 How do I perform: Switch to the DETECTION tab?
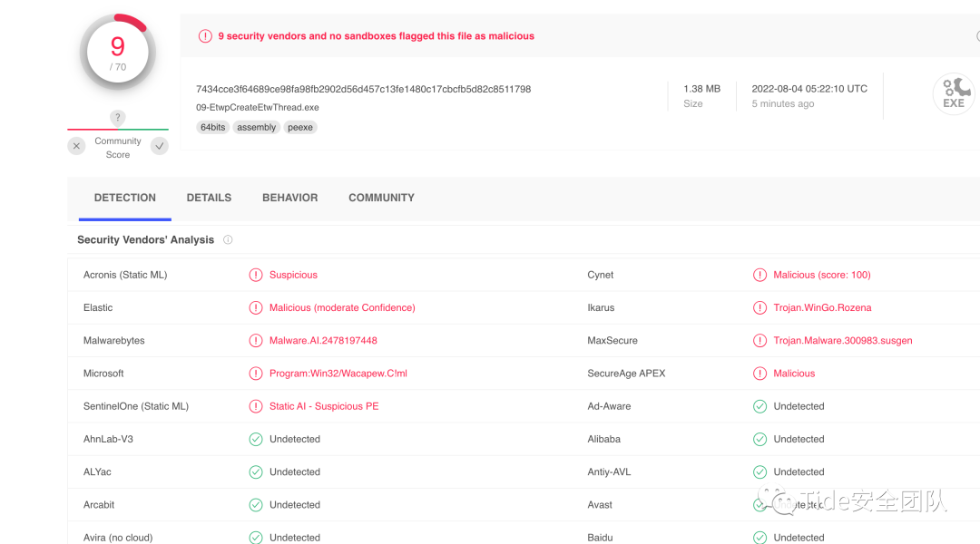point(125,198)
